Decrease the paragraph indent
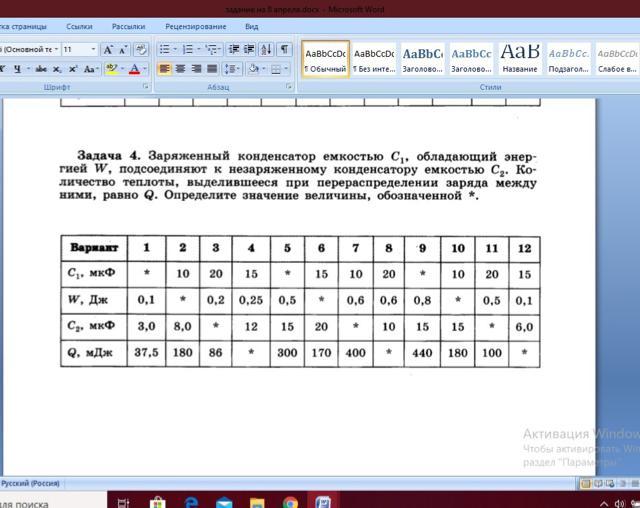 pos(234,49)
